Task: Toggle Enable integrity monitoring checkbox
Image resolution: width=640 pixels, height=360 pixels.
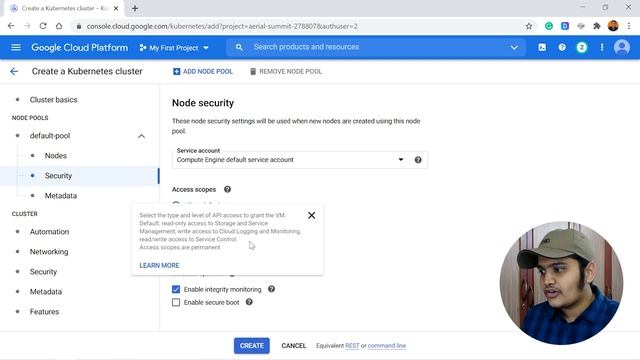Action: [x=176, y=289]
